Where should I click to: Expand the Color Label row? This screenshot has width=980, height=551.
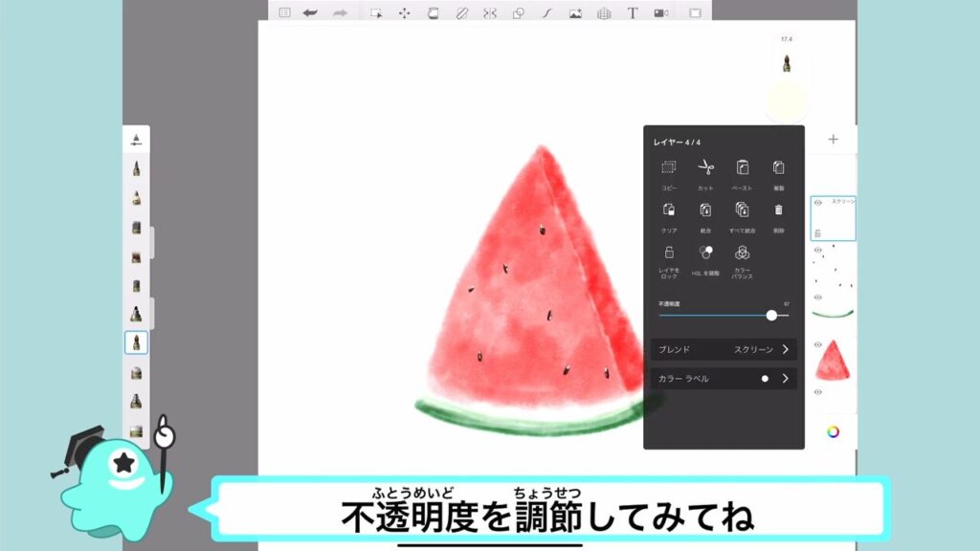point(785,379)
